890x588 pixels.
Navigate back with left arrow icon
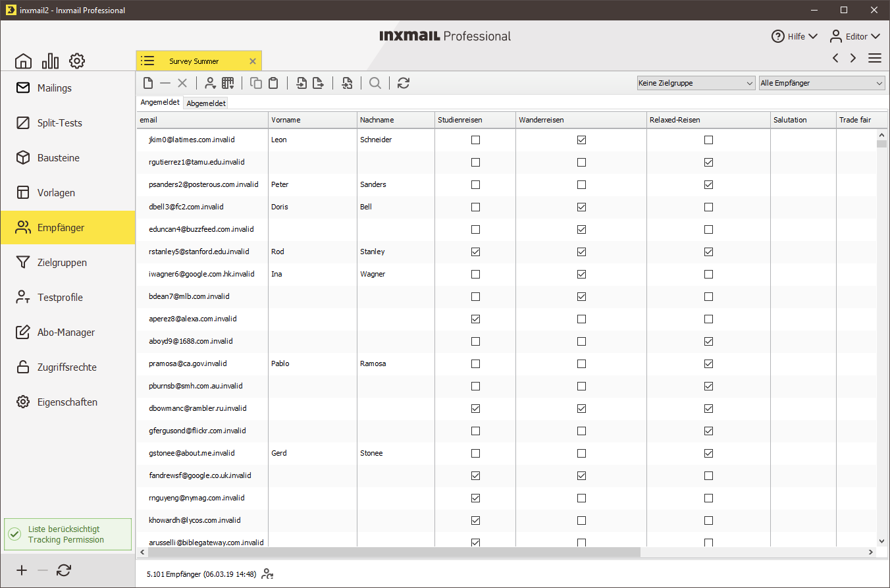click(835, 58)
